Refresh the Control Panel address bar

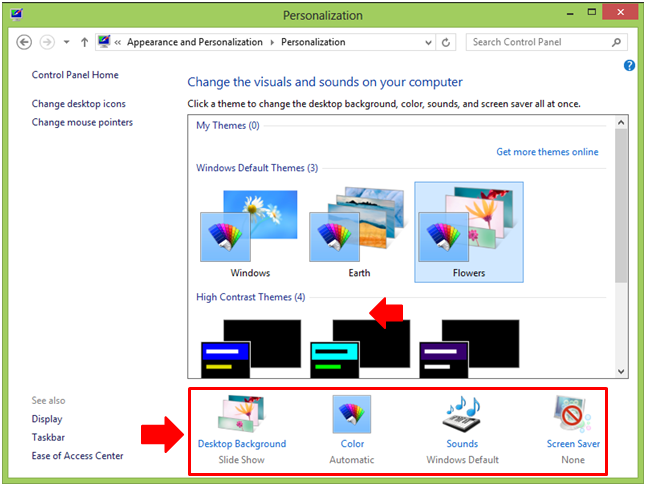(447, 42)
